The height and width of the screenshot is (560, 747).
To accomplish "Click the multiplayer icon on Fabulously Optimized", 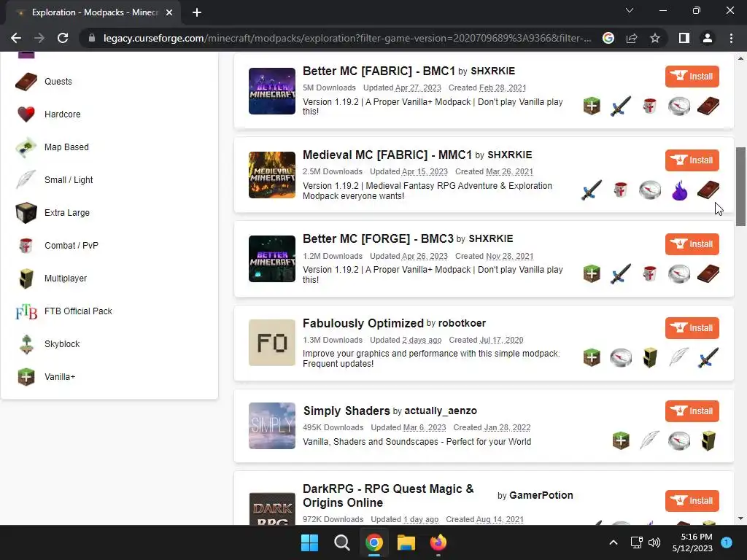I will [650, 357].
